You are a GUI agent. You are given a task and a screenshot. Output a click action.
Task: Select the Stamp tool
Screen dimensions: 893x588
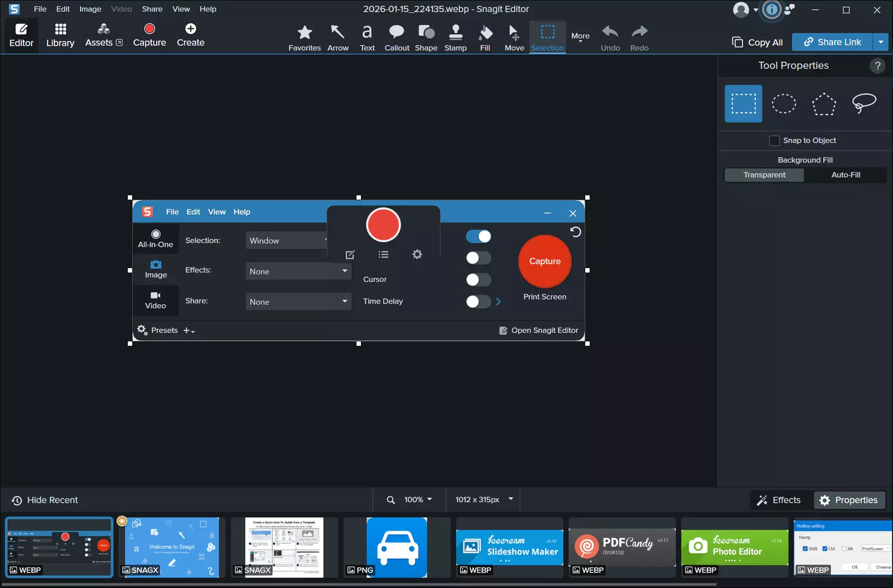point(455,38)
